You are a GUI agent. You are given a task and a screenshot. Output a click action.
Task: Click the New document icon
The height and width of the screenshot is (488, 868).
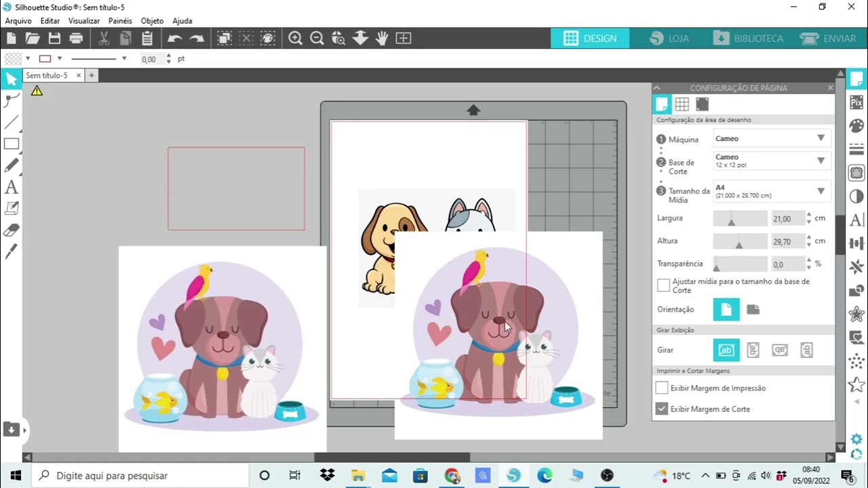tap(12, 39)
